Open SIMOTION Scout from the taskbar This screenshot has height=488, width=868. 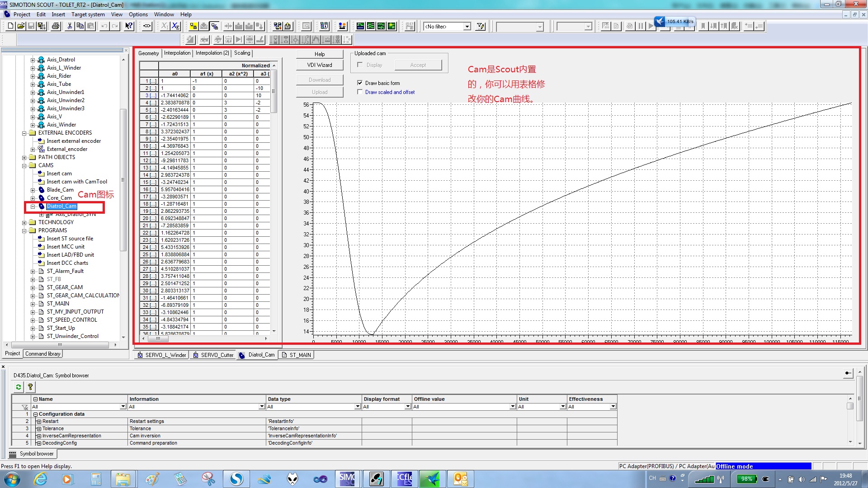[347, 479]
